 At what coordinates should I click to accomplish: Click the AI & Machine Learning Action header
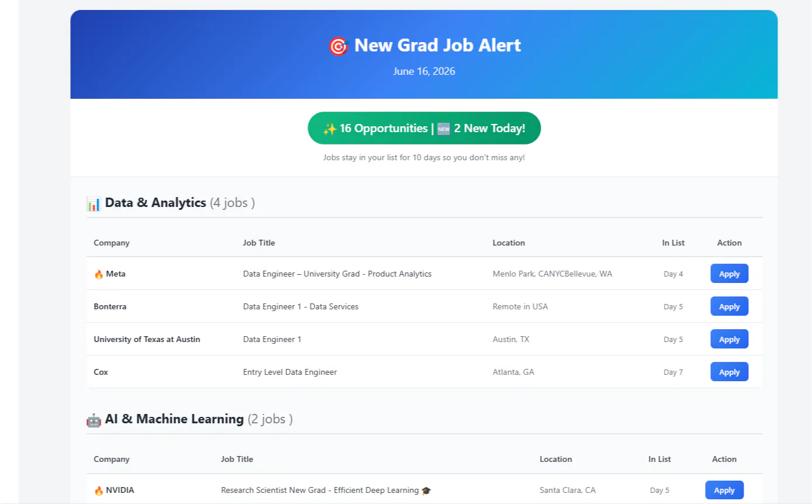tap(724, 459)
